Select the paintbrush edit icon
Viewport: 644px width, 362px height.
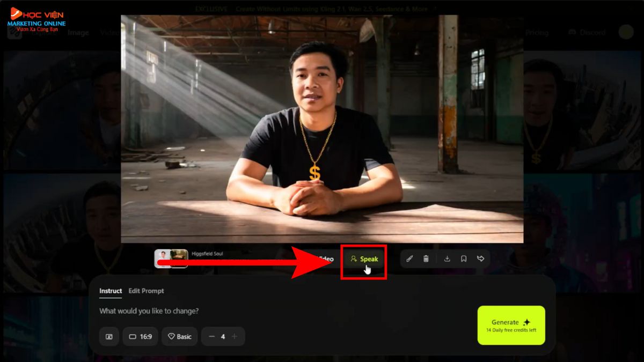pos(409,258)
